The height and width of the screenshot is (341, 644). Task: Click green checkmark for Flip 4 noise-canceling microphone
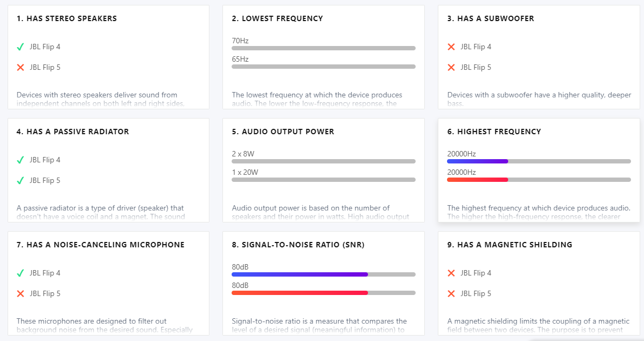point(21,273)
